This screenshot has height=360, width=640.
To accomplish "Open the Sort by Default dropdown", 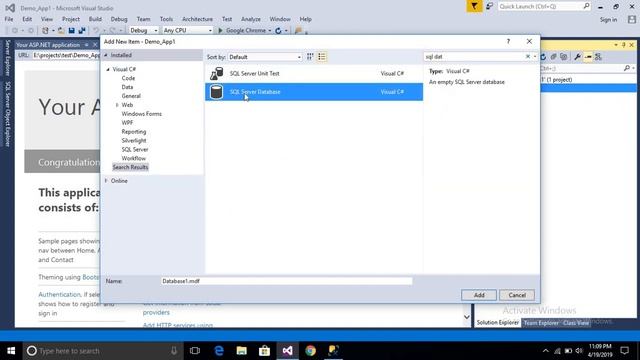I will tap(264, 57).
